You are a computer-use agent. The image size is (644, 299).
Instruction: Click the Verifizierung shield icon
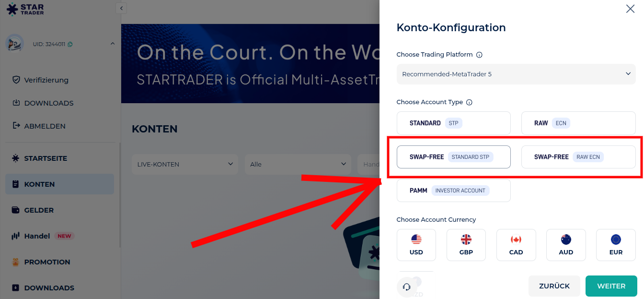(16, 80)
